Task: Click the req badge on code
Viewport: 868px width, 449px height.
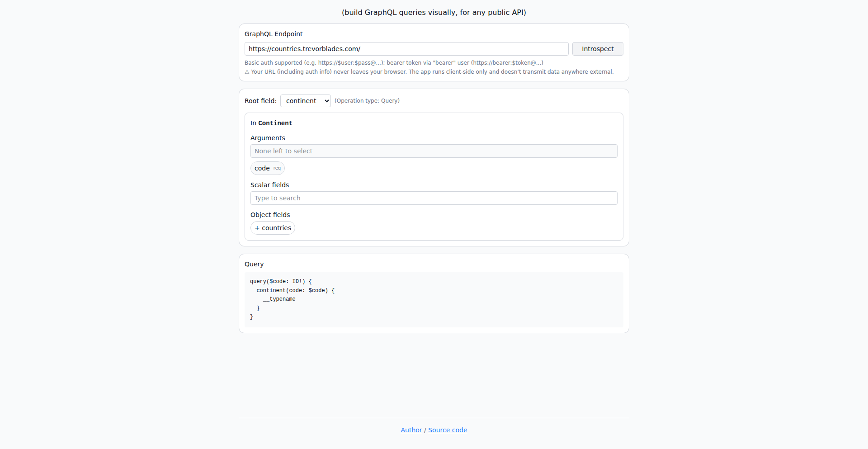Action: [277, 168]
